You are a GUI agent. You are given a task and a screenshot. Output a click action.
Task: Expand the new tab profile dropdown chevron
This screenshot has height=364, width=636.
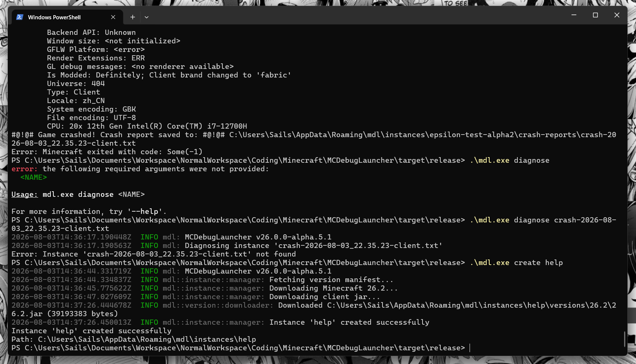point(146,17)
